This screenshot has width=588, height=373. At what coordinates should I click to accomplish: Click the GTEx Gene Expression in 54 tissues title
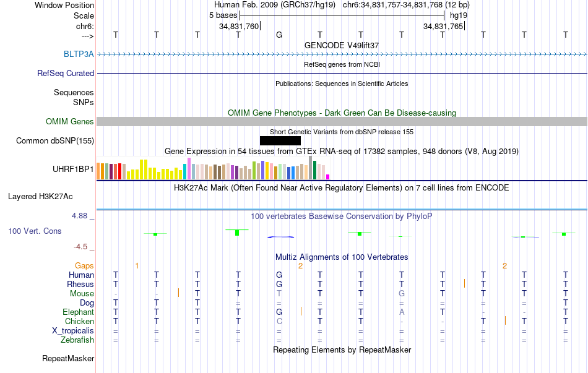pos(342,152)
